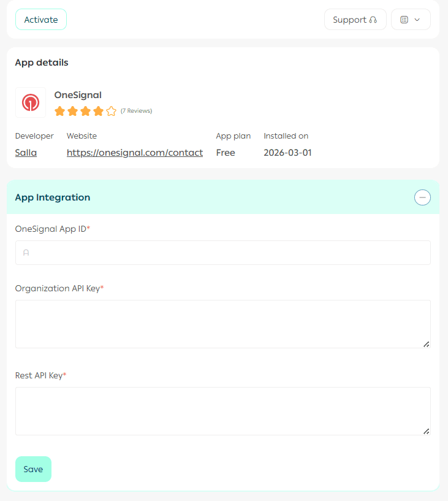Open the chevron dropdown beside the list icon
Viewport: 448px width, 501px height.
[x=417, y=20]
